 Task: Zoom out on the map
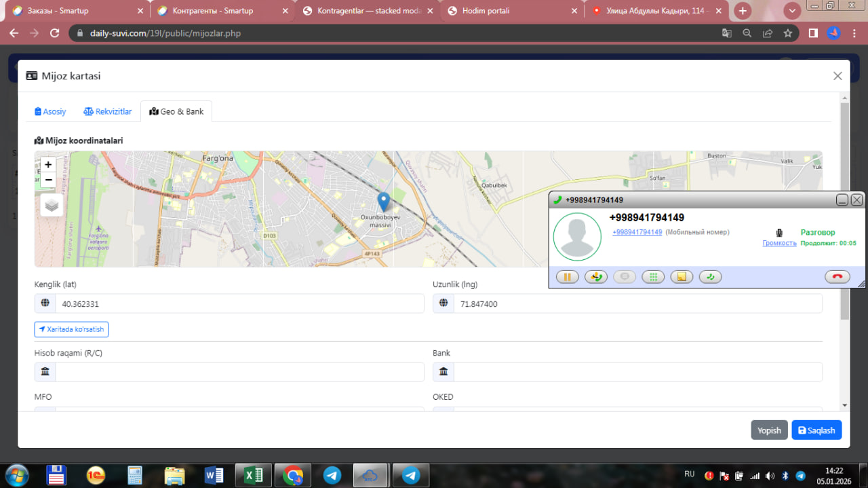tap(48, 180)
